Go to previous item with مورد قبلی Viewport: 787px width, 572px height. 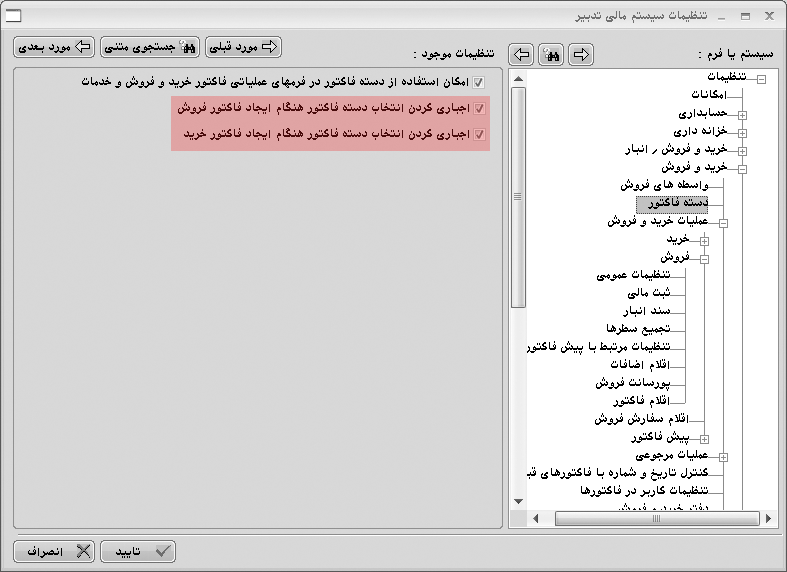(x=243, y=46)
